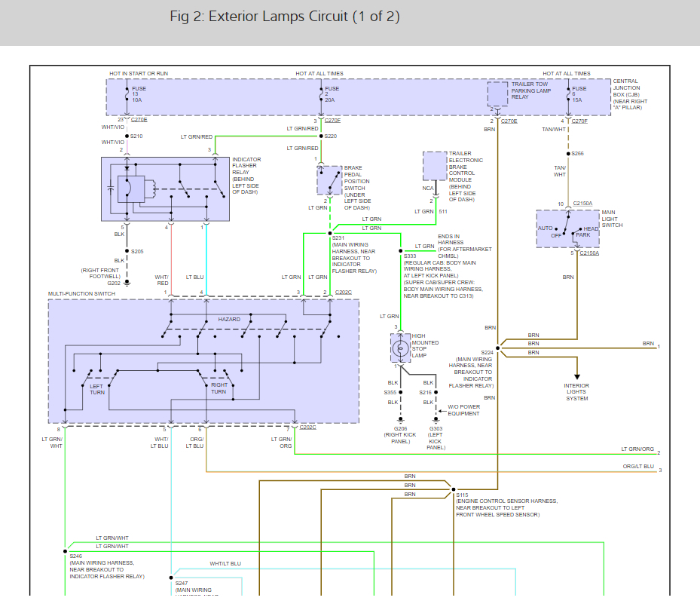Click the arrowhead pointing to Interior Lights System
This screenshot has width=700, height=616.
[576, 377]
